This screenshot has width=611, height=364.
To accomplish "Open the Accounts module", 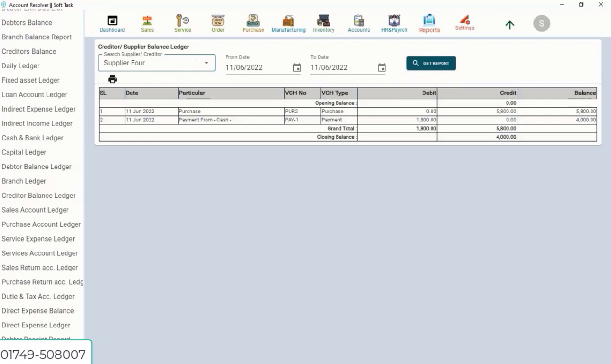I will pyautogui.click(x=358, y=23).
